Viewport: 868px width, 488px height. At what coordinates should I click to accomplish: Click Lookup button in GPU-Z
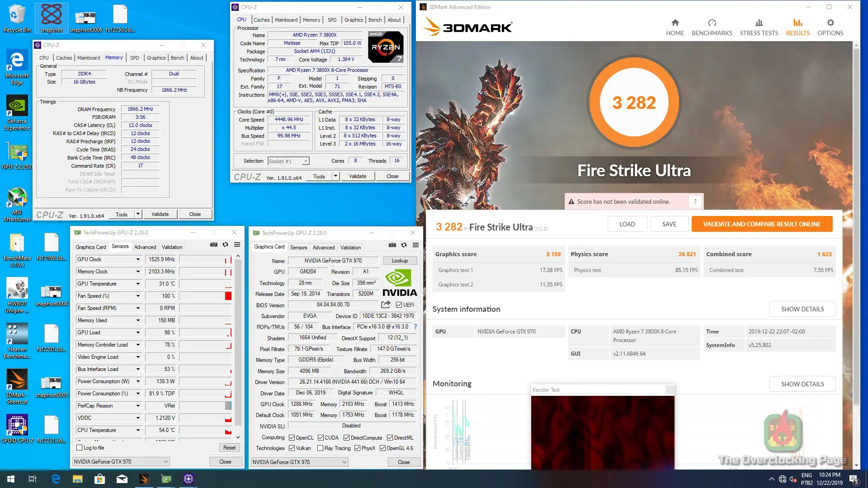tap(400, 261)
